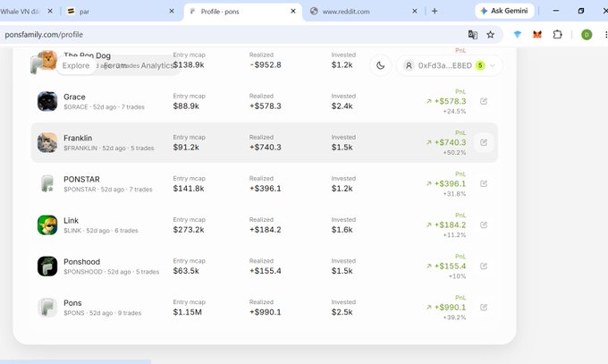
Task: Click the Link token name
Action: [71, 220]
